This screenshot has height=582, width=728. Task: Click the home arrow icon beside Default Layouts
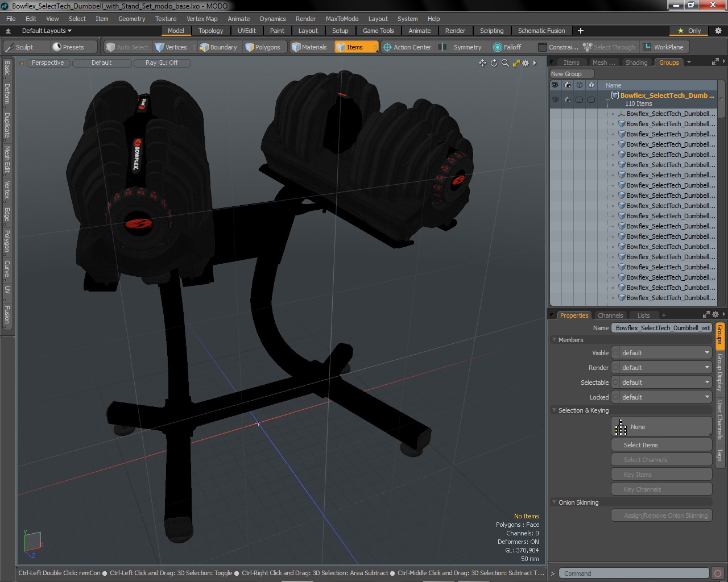pyautogui.click(x=9, y=31)
